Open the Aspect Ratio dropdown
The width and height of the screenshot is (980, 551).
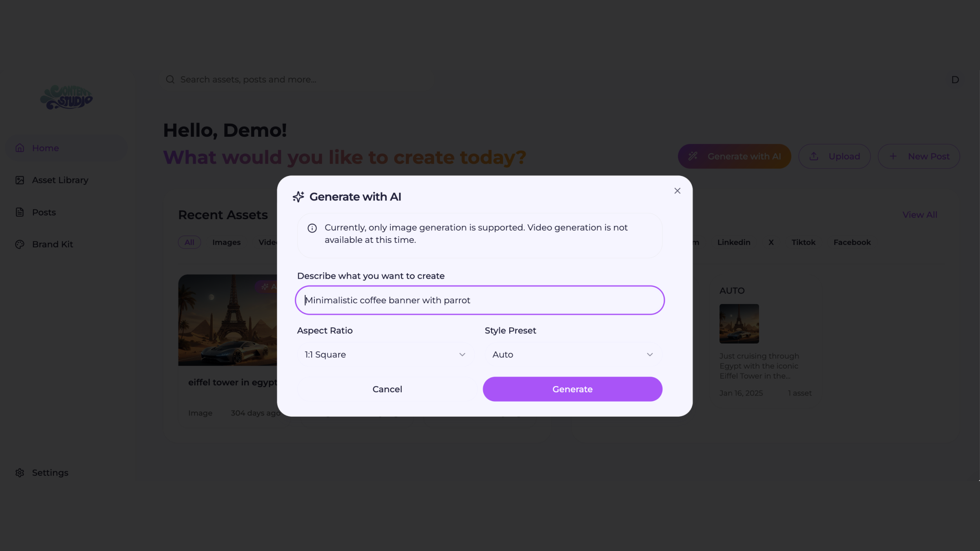click(x=384, y=355)
